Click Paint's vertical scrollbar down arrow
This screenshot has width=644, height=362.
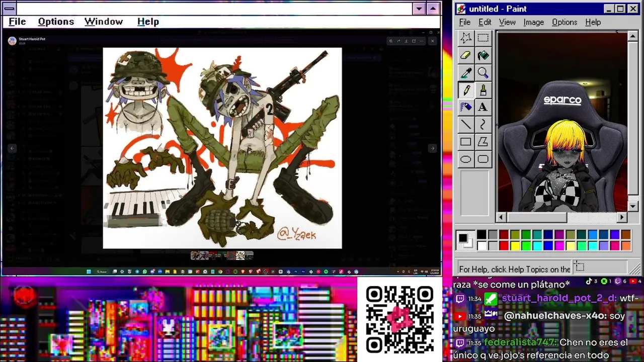pos(633,207)
